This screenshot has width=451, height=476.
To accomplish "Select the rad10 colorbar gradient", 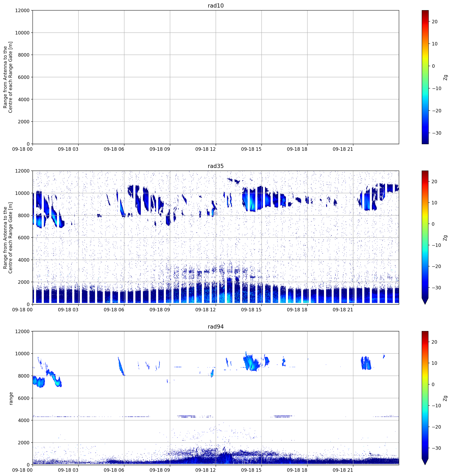I will tap(425, 77).
